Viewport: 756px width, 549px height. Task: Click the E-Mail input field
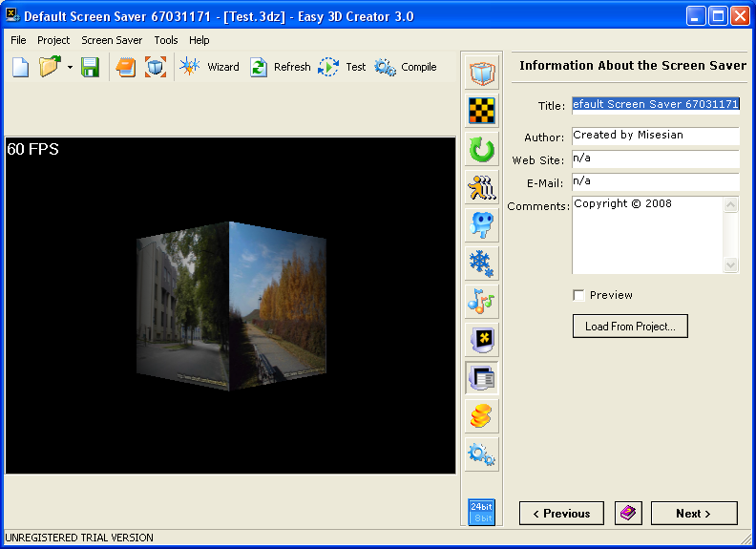tap(656, 181)
